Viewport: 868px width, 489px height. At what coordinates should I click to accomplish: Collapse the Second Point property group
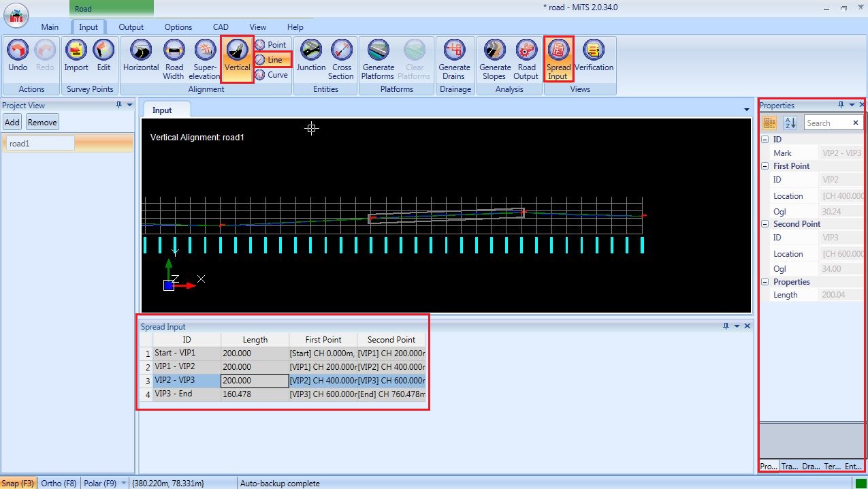(765, 224)
